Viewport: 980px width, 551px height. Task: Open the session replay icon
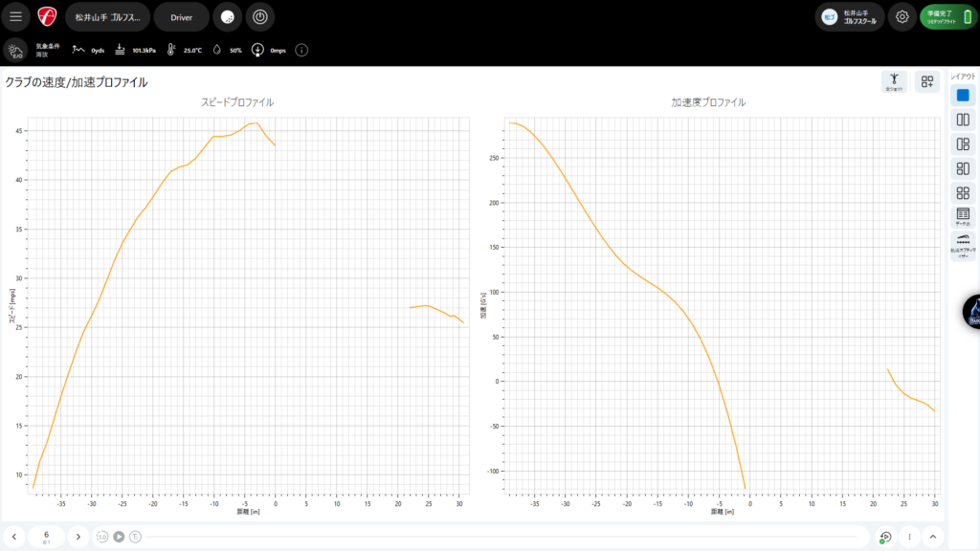pos(885,537)
